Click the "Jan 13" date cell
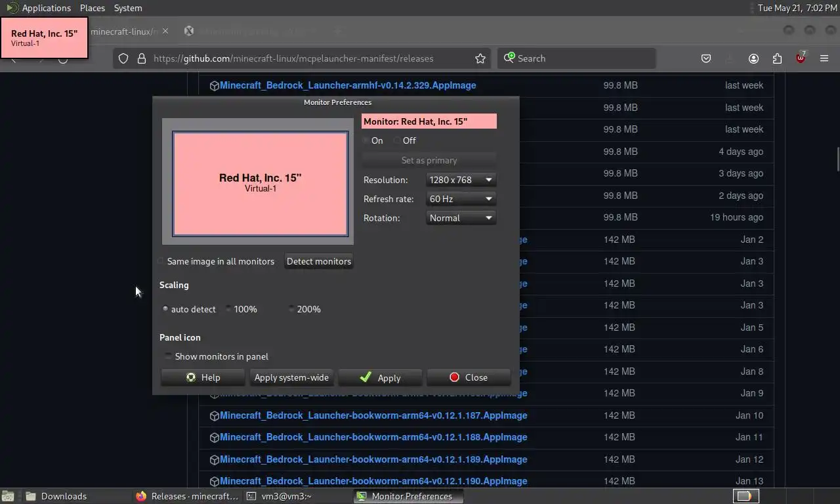The height and width of the screenshot is (504, 840). click(x=749, y=481)
